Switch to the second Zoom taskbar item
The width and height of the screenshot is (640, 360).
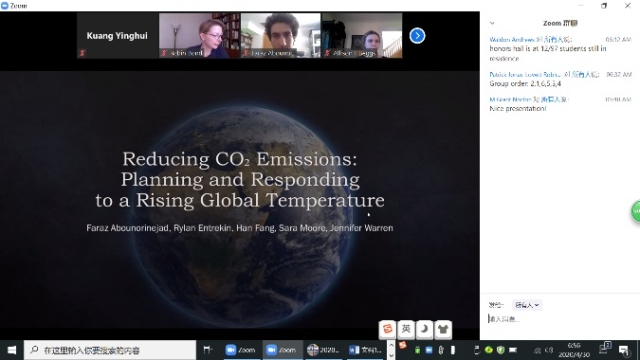point(282,350)
